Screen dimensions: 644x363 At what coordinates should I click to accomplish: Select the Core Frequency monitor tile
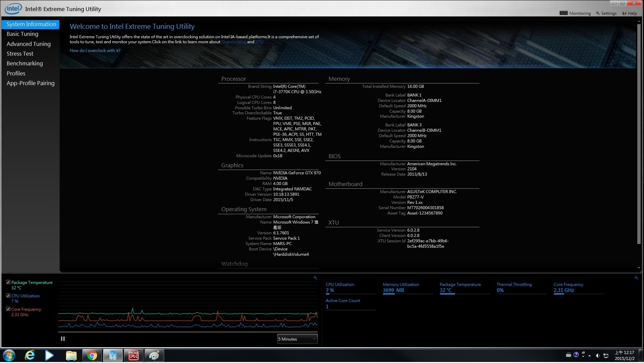point(578,288)
